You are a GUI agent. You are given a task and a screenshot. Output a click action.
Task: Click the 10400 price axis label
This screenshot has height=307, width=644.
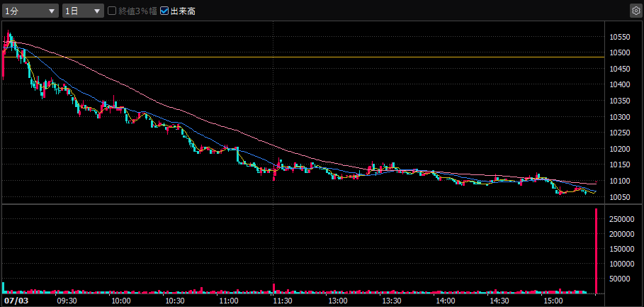click(619, 84)
